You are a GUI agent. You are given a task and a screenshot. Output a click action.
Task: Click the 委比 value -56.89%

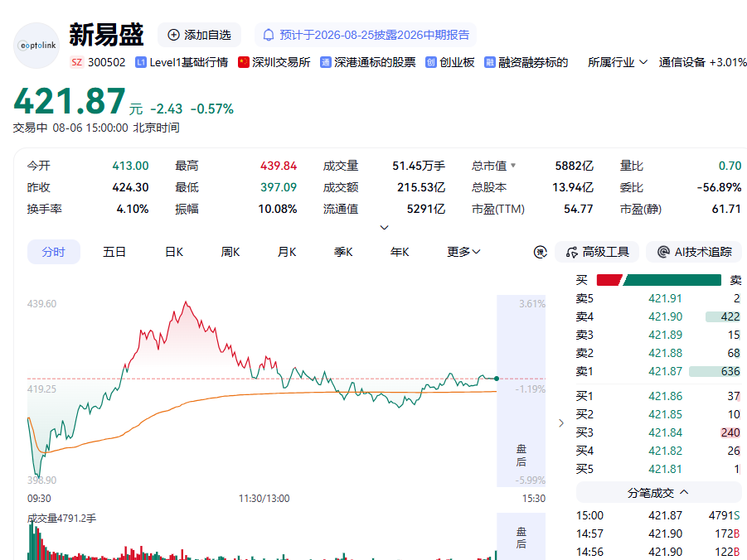pos(719,187)
